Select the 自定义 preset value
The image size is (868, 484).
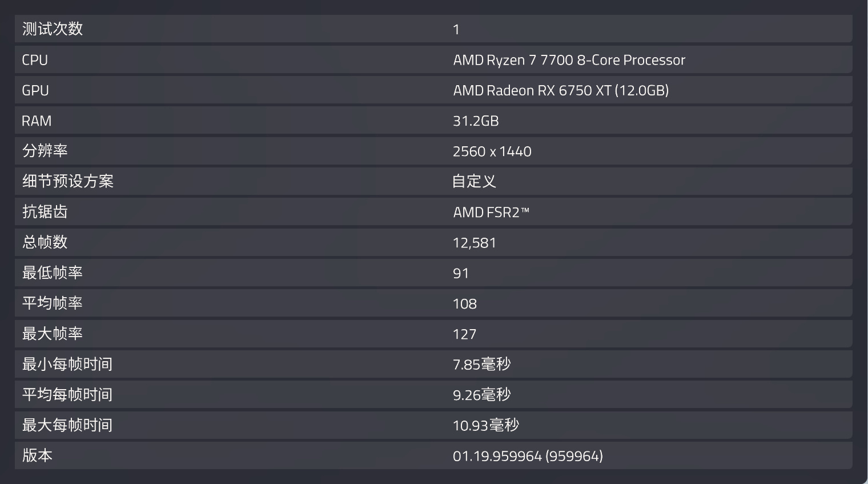(x=474, y=182)
